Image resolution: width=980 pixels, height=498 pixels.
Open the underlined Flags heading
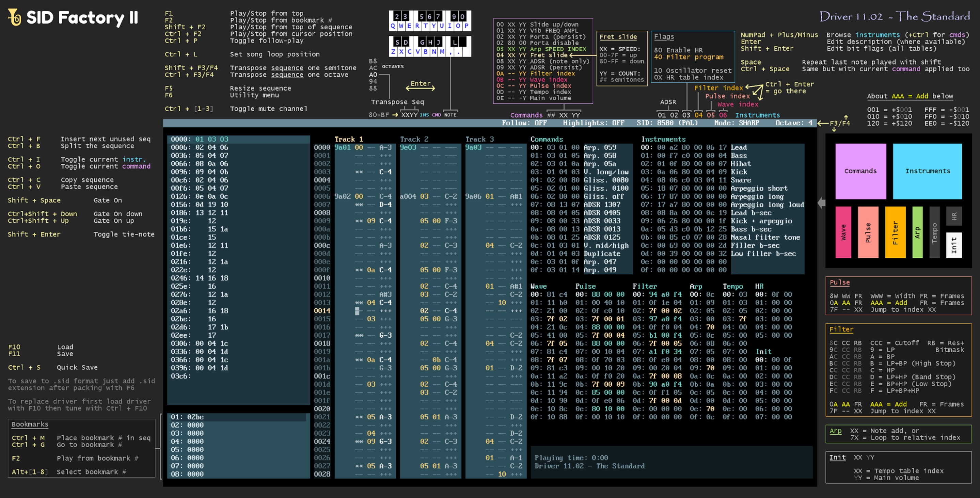[664, 37]
